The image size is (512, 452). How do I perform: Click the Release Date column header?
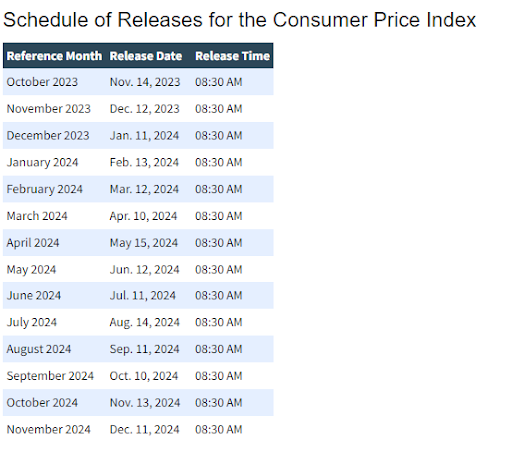pos(146,56)
